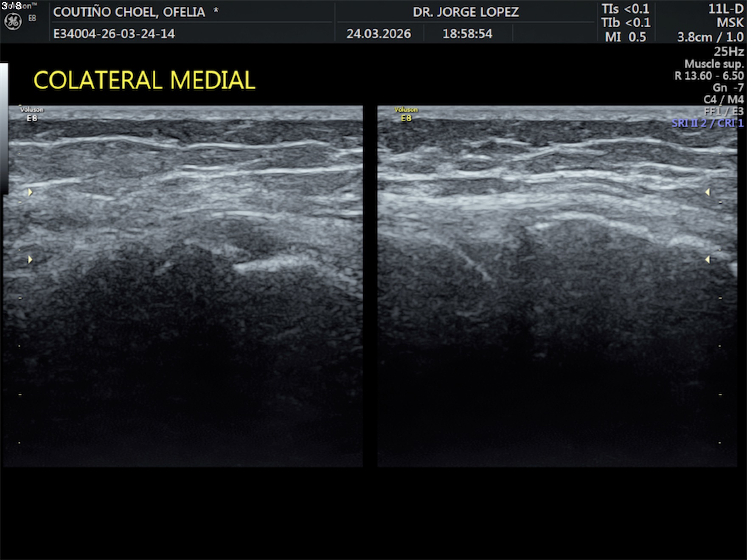Click the Gn -7 gain value
This screenshot has height=560, width=747.
(728, 87)
